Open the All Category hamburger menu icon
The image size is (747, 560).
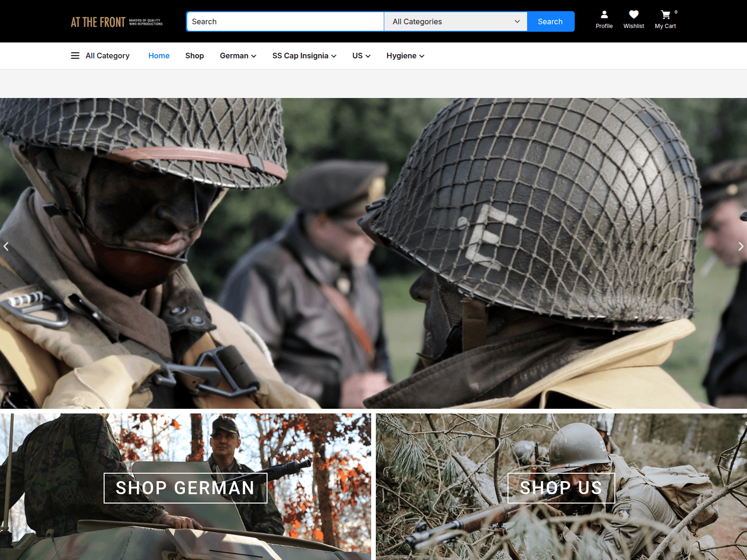tap(75, 56)
